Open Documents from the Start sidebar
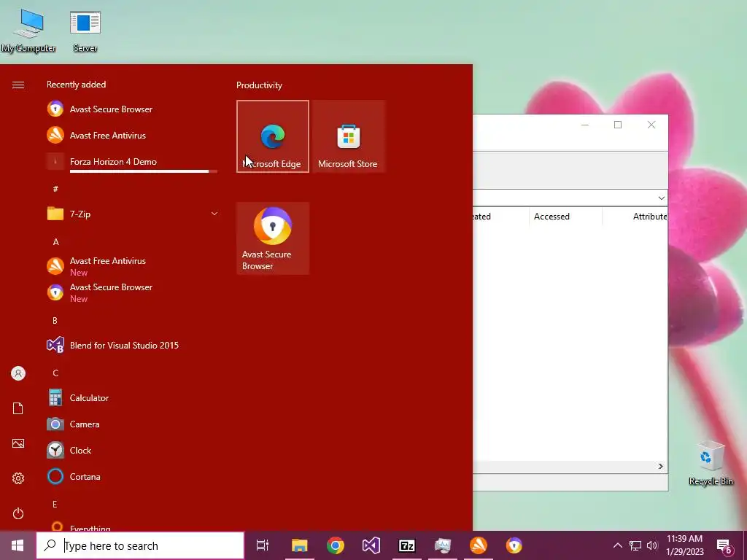 point(18,408)
